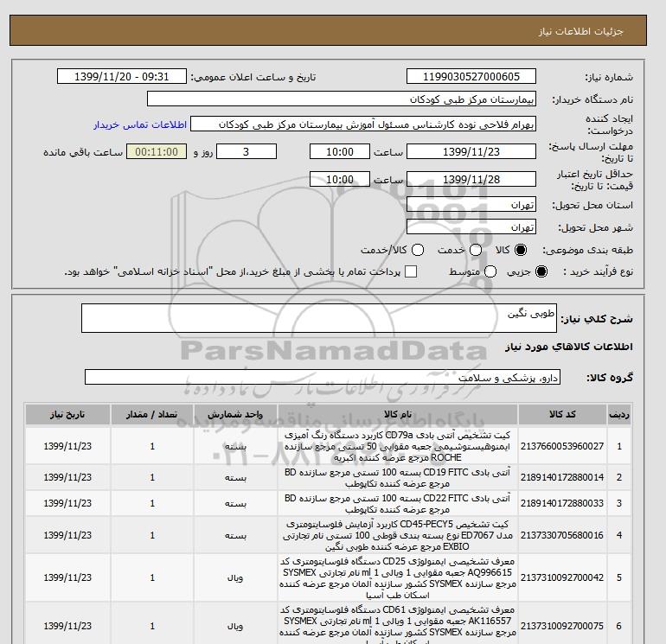
Task: Click the شرح کلی نیاز text area طوبی نگین
Action: 319,318
